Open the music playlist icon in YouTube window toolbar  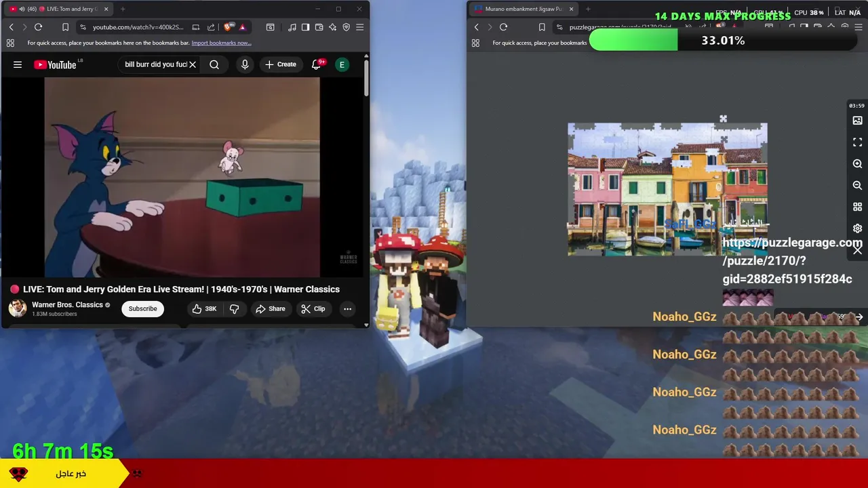tap(292, 27)
